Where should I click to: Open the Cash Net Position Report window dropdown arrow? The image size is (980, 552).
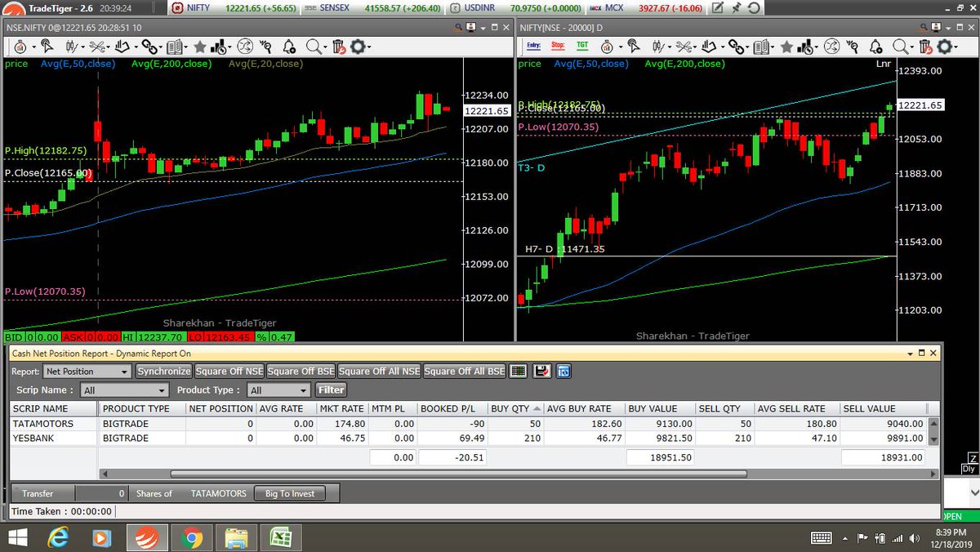tap(910, 353)
